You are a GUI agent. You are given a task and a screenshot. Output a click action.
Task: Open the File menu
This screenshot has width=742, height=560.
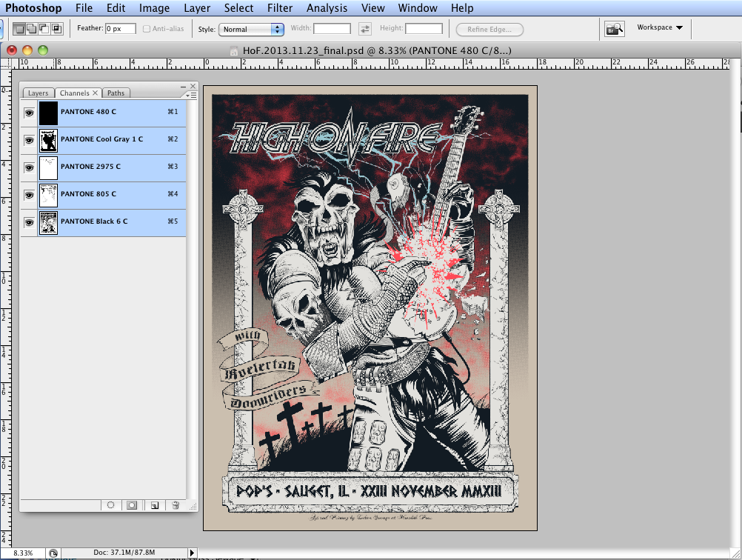click(84, 8)
